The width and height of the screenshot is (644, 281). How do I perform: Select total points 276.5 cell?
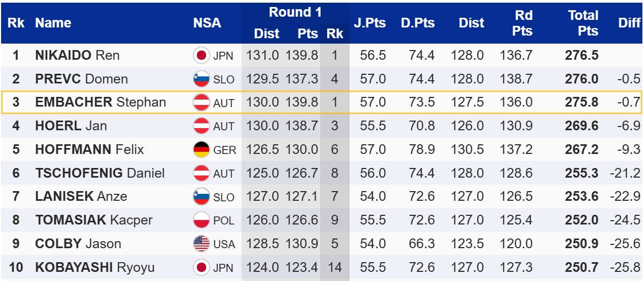(582, 55)
